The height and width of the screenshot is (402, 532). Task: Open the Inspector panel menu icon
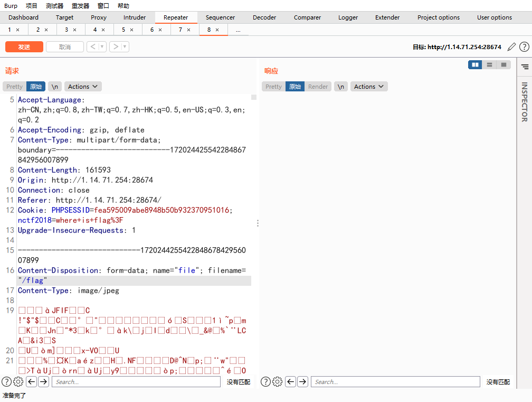point(525,67)
